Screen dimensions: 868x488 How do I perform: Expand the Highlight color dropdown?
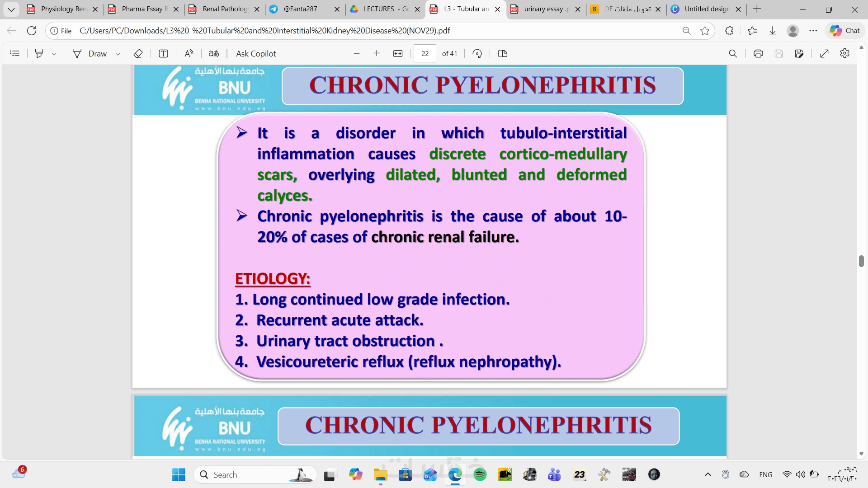pos(54,54)
